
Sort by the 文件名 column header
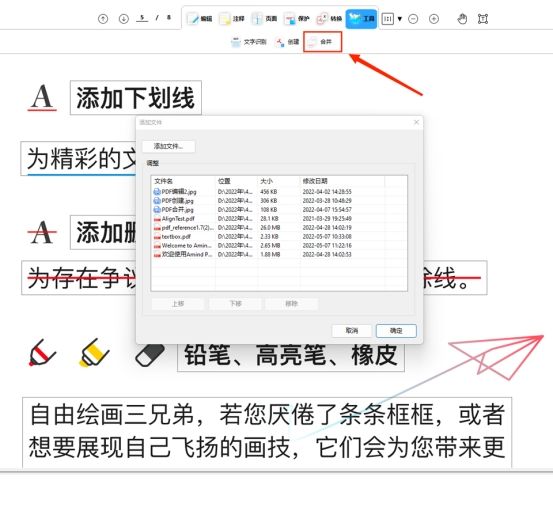[183, 181]
